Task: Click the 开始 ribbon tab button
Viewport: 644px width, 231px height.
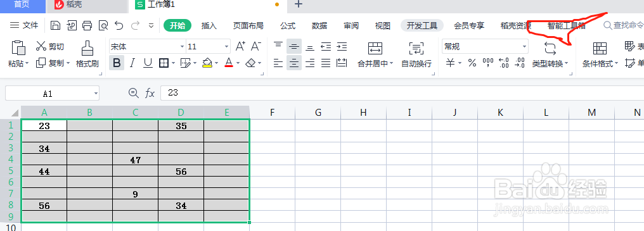Action: coord(178,26)
